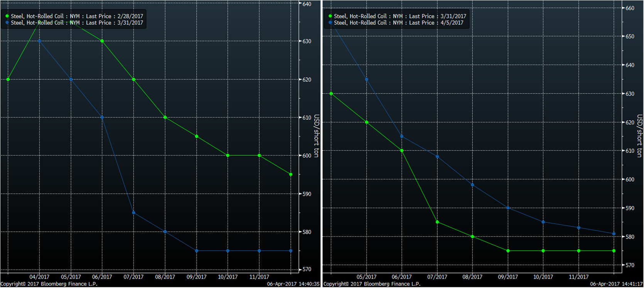The height and width of the screenshot is (288, 644).
Task: Click the 640 y-axis label in left chart
Action: [307, 4]
